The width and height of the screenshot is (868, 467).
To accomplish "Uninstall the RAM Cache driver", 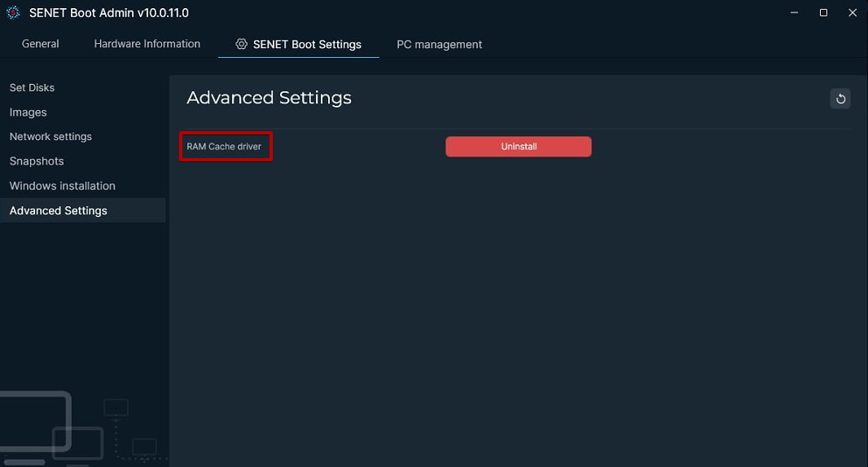I will (x=518, y=146).
